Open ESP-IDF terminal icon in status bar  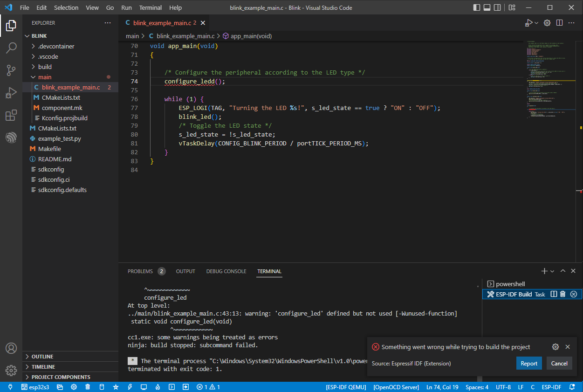[x=171, y=387]
